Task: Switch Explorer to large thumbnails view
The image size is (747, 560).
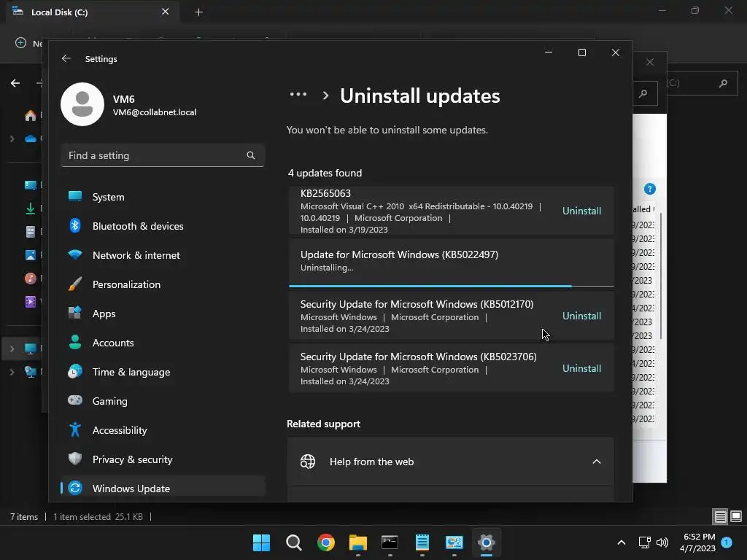Action: coord(736,516)
